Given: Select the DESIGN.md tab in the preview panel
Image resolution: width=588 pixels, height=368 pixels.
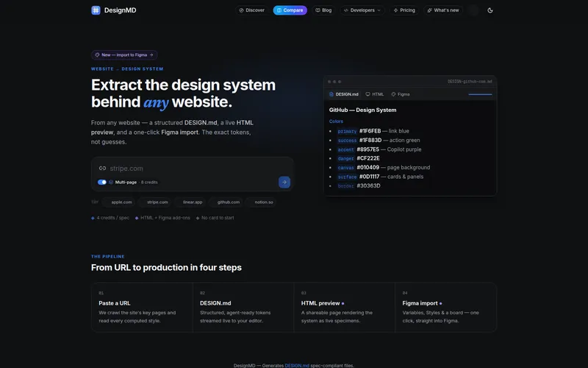Looking at the screenshot, I should (x=343, y=94).
